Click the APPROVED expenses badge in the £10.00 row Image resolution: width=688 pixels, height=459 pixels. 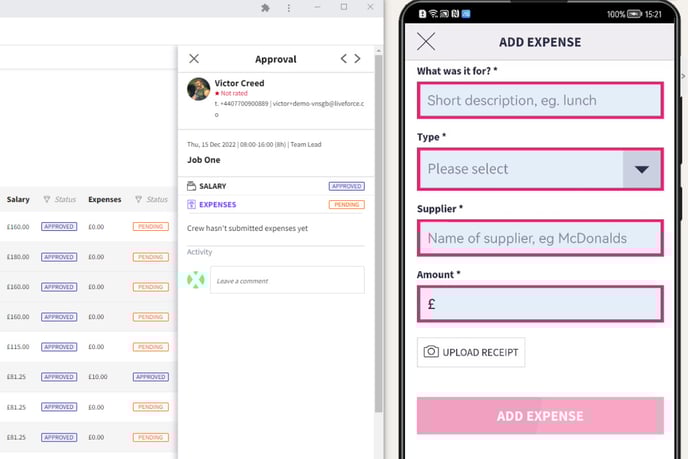click(150, 377)
